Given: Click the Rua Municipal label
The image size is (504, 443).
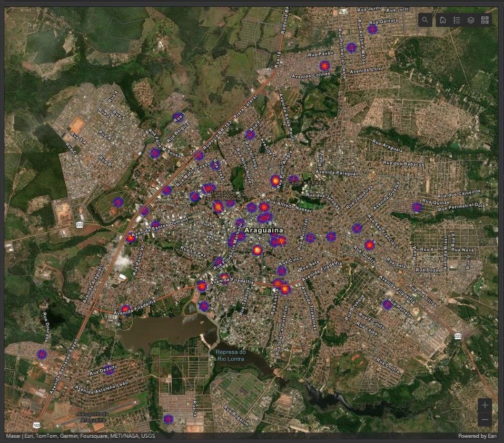Looking at the screenshot, I should 302,234.
